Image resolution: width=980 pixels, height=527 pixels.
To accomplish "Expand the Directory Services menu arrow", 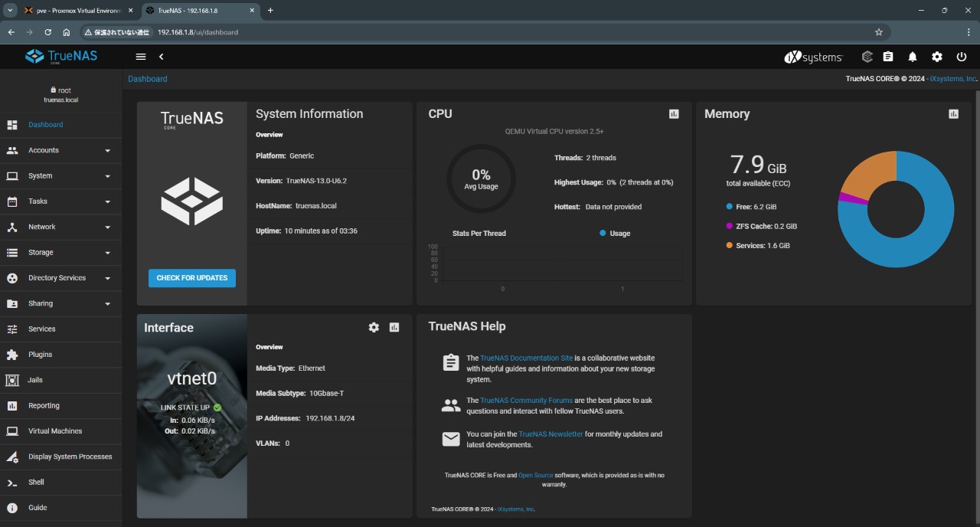I will [x=108, y=278].
